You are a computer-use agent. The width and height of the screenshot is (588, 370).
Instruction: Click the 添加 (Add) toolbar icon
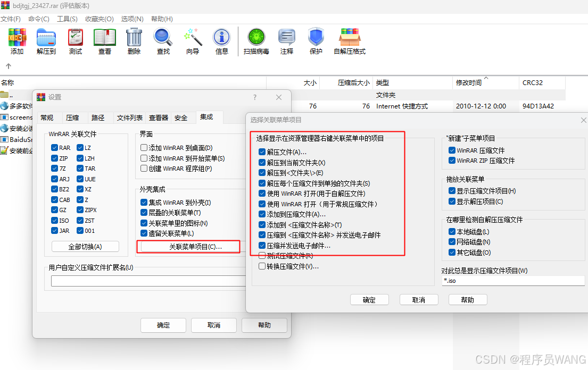click(17, 37)
